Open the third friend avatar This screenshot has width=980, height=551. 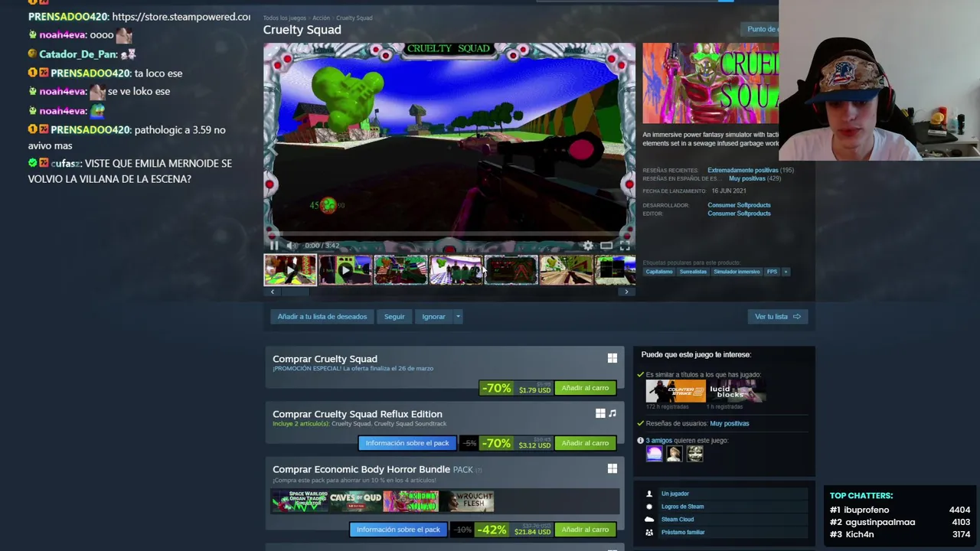(694, 454)
